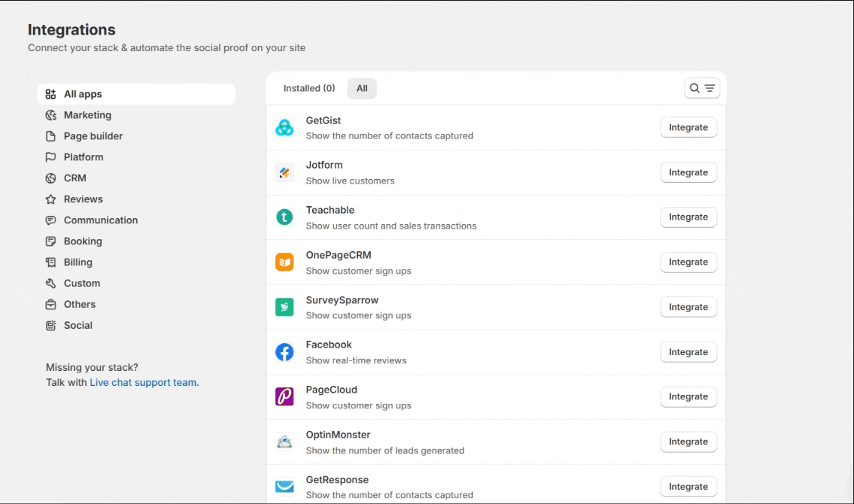Open the search and filter control

point(702,89)
